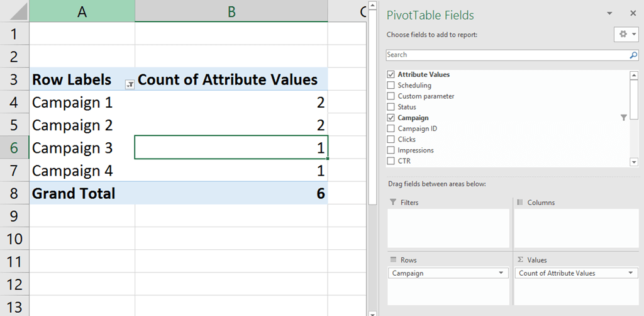
Task: Open the PivotTable Fields gear tools menu
Action: click(626, 34)
